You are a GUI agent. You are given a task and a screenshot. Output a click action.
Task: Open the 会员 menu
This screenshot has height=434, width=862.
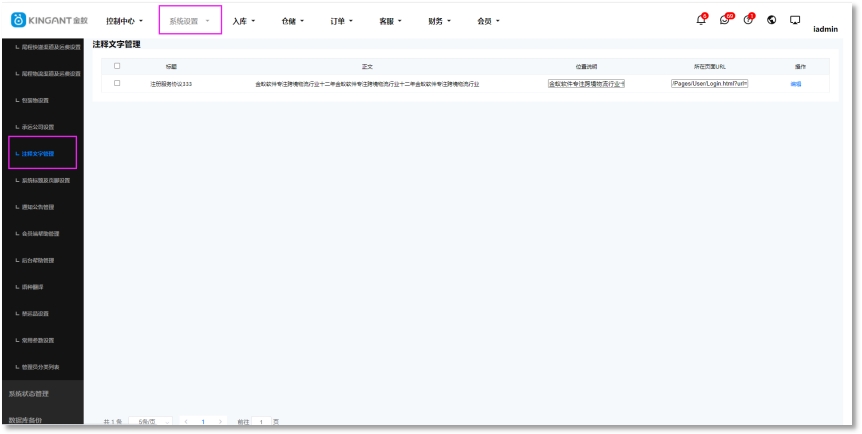489,21
